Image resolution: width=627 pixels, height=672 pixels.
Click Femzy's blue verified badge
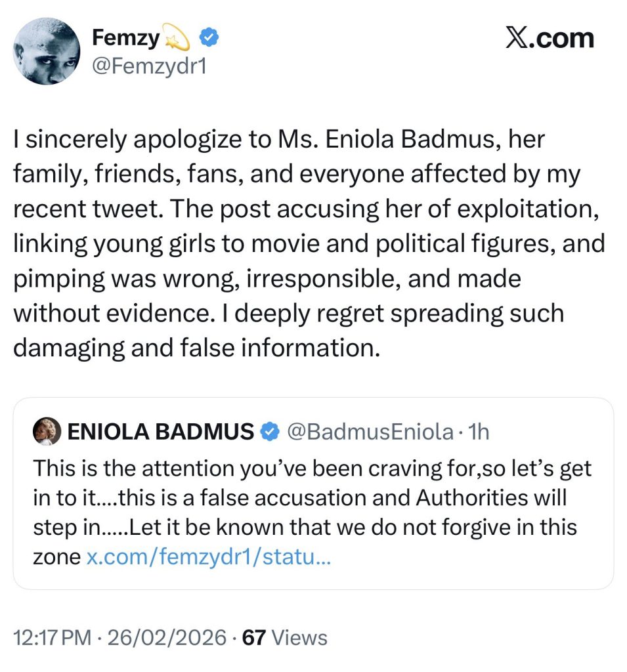(209, 39)
